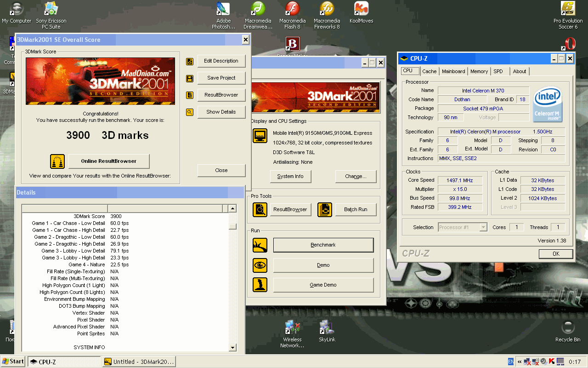588x368 pixels.
Task: Click the Change... settings button
Action: click(x=356, y=177)
